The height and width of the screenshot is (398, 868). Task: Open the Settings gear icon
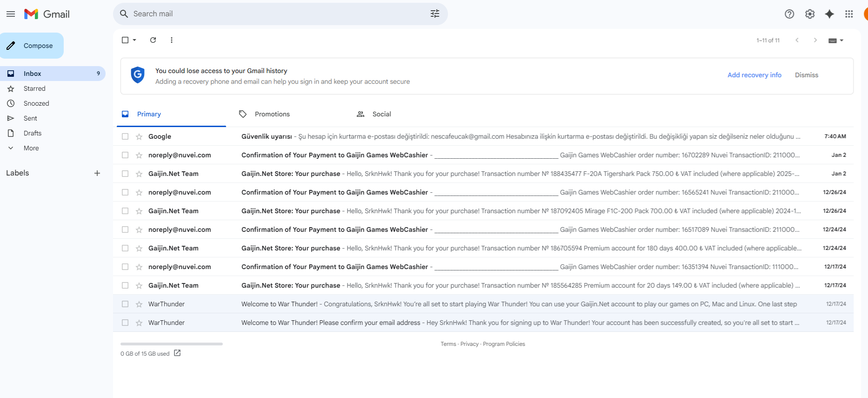[x=810, y=14]
